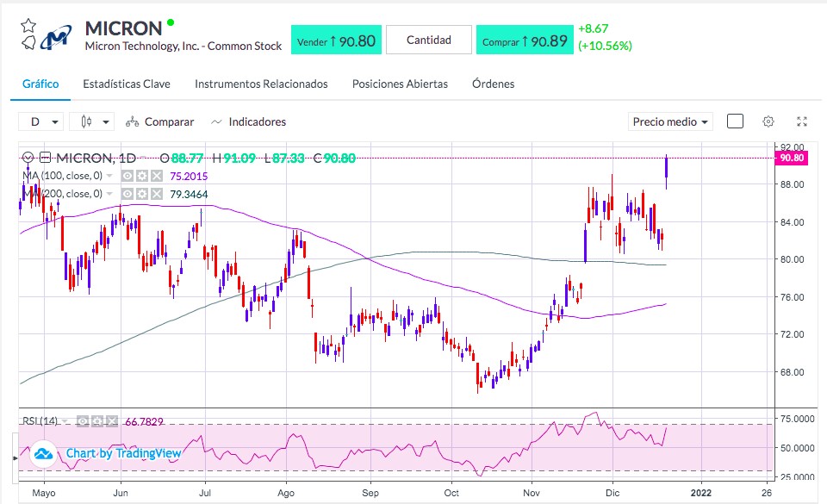
Task: Click the RSI value 66.7829
Action: (144, 422)
